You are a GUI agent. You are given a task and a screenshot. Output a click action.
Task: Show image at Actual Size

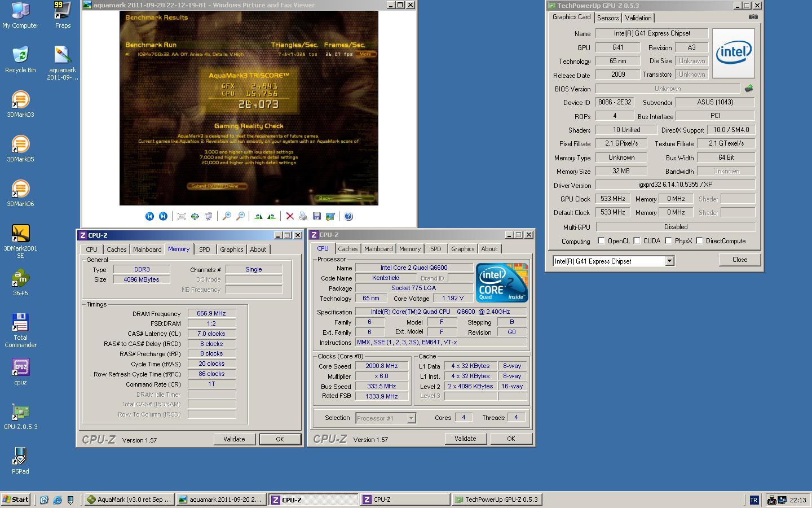tap(195, 216)
